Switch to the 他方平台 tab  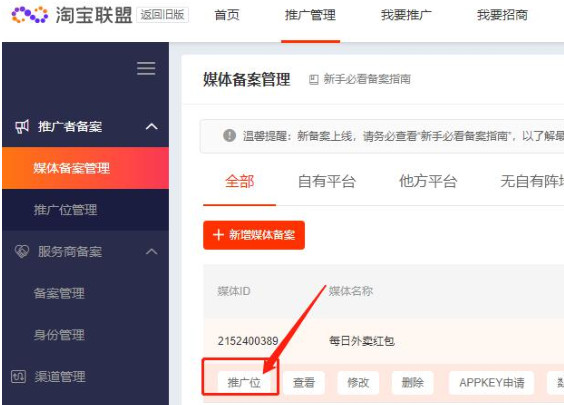[428, 181]
